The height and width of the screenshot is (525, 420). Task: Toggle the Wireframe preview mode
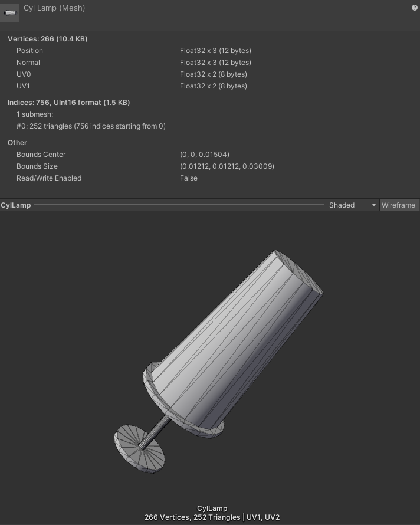tap(398, 205)
